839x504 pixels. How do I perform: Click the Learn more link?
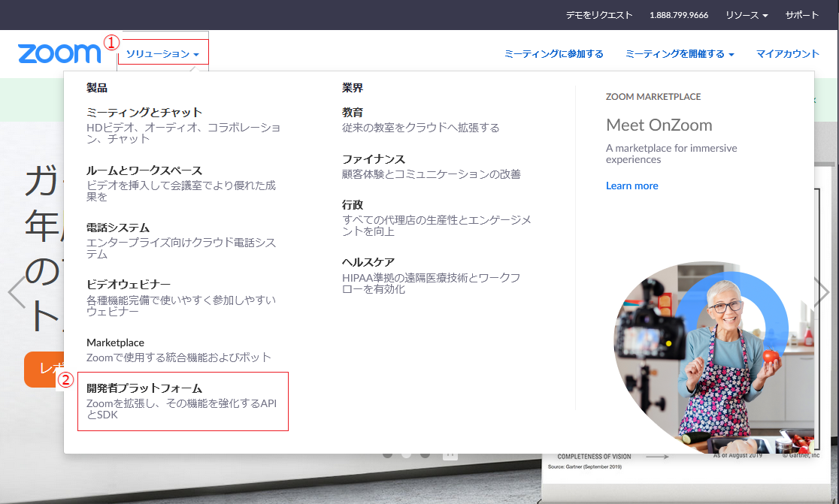tap(632, 186)
